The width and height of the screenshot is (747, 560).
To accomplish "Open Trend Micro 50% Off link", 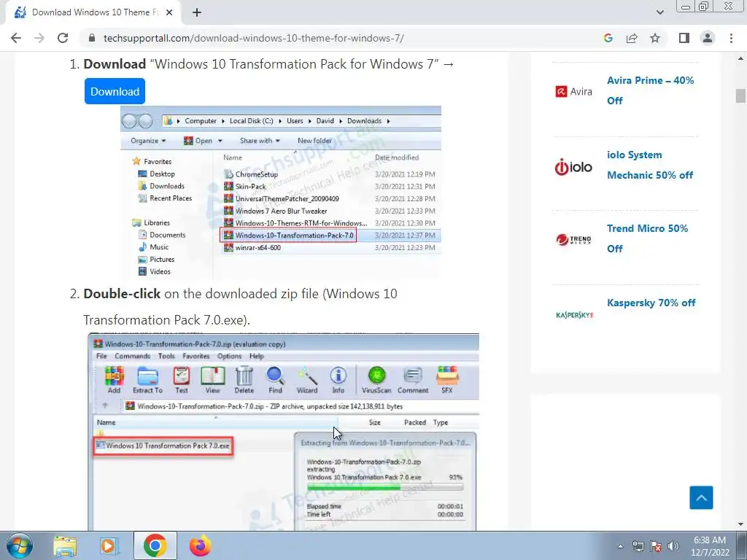I will coord(647,238).
